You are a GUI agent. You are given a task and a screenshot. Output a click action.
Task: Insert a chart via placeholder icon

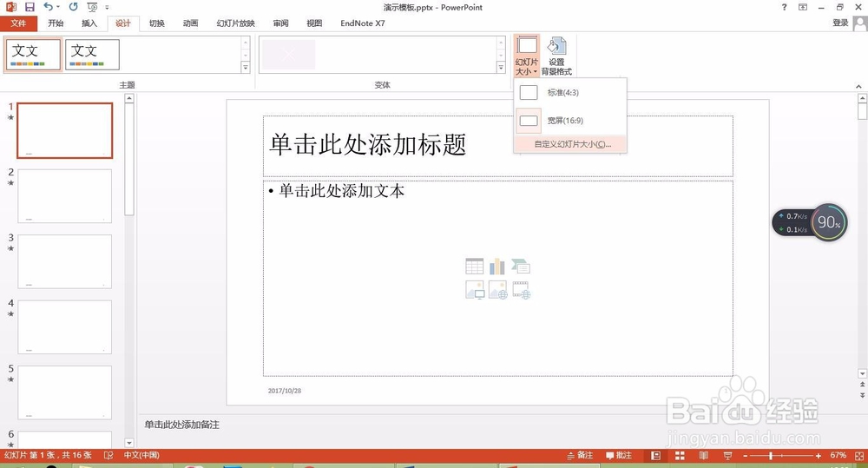click(x=497, y=267)
